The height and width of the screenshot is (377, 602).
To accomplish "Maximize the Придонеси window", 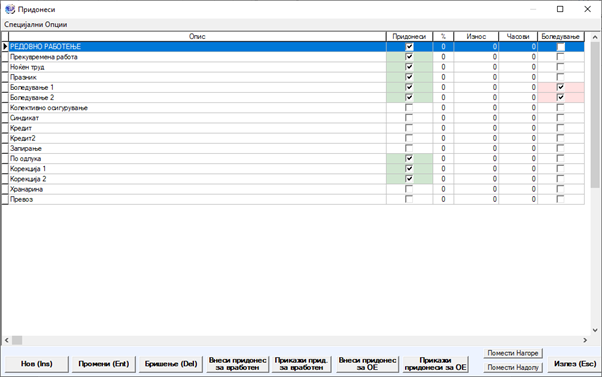I will tap(560, 9).
